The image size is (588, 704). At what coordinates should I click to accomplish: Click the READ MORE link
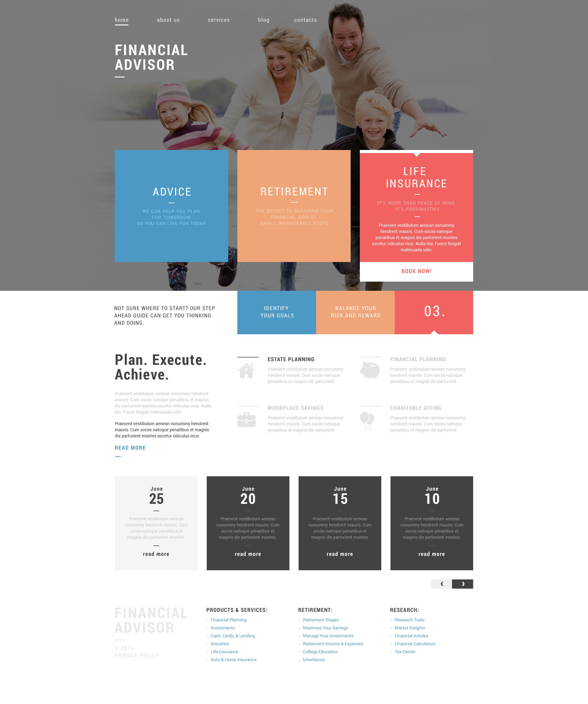tap(130, 447)
